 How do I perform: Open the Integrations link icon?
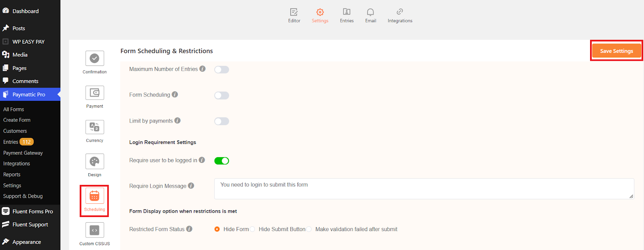tap(400, 12)
